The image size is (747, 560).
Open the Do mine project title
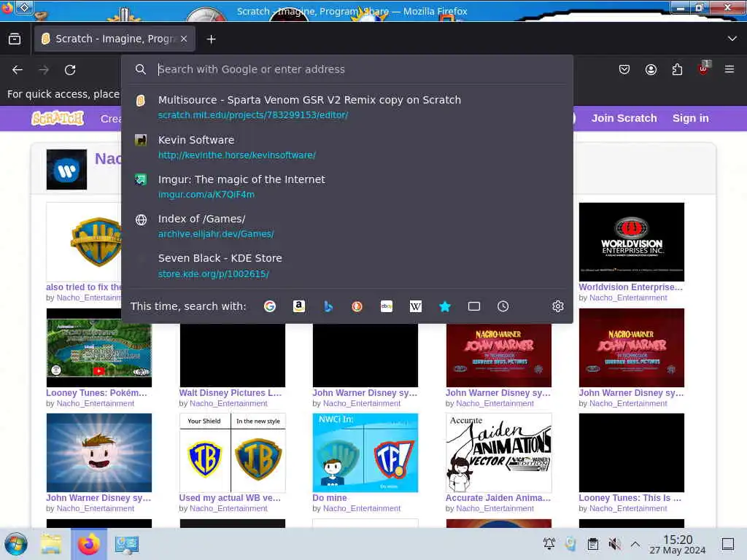(x=330, y=497)
